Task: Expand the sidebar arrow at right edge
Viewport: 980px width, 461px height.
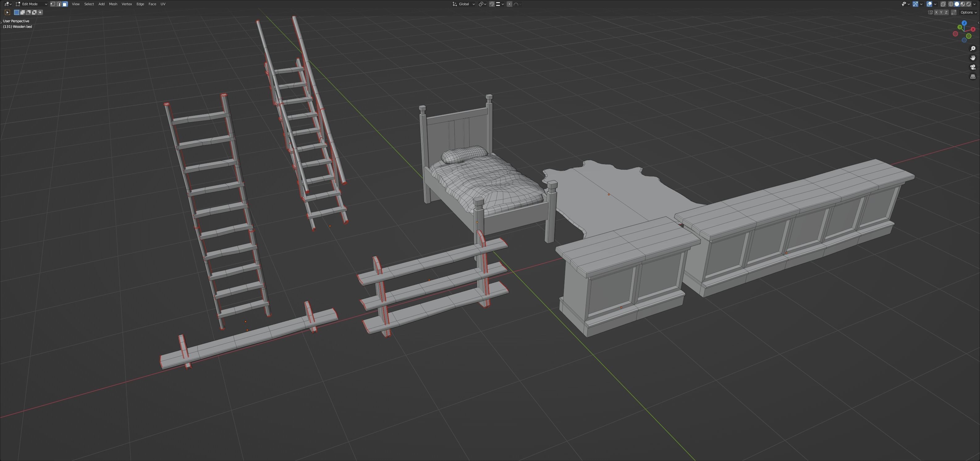Action: click(x=978, y=23)
